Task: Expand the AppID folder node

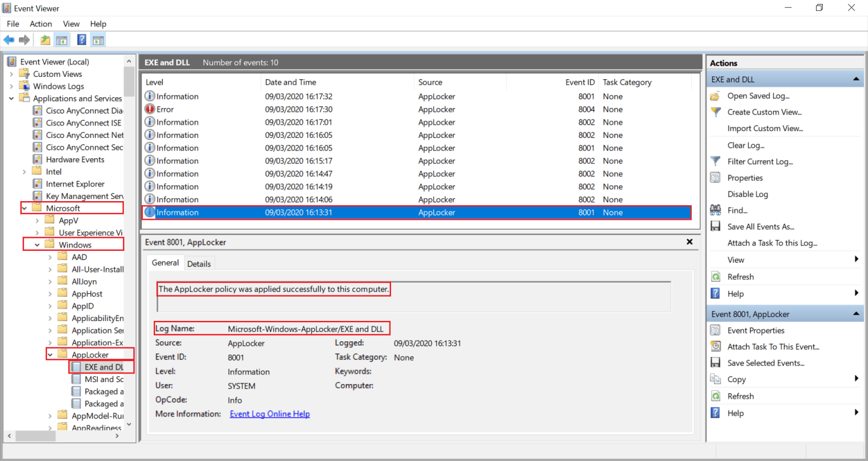Action: pos(50,305)
